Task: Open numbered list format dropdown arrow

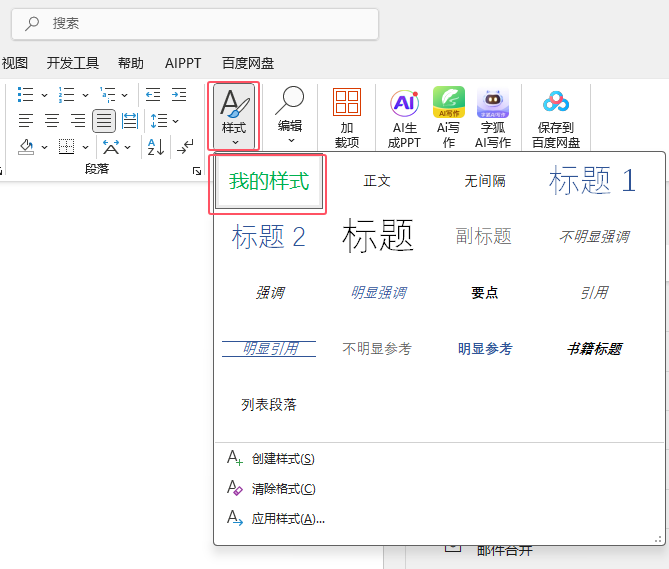Action: [x=85, y=95]
